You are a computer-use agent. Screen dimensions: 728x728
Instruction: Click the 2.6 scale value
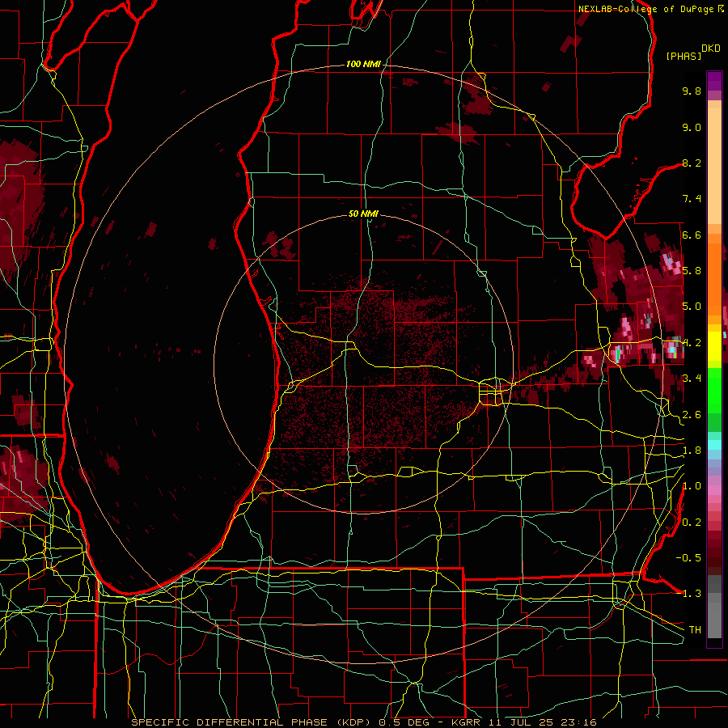pyautogui.click(x=692, y=415)
